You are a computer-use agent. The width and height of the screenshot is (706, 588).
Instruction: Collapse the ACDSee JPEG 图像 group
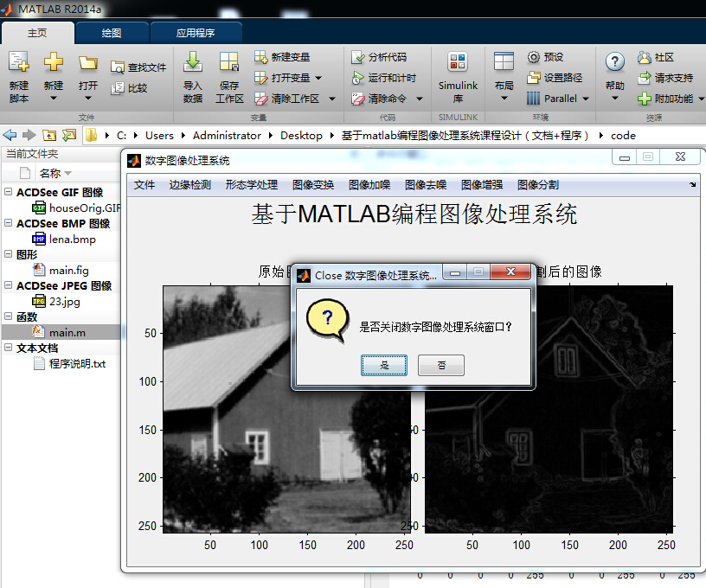pos(8,285)
